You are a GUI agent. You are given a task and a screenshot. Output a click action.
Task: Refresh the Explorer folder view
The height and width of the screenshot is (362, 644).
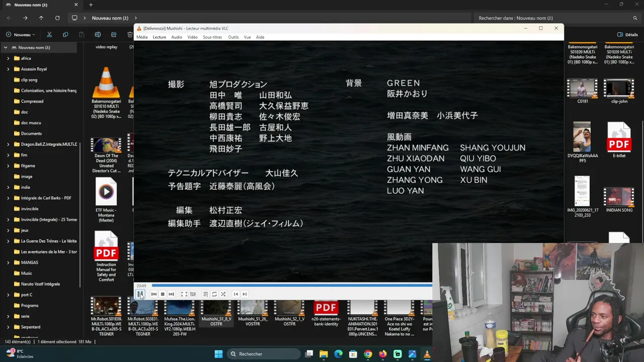coord(57,18)
